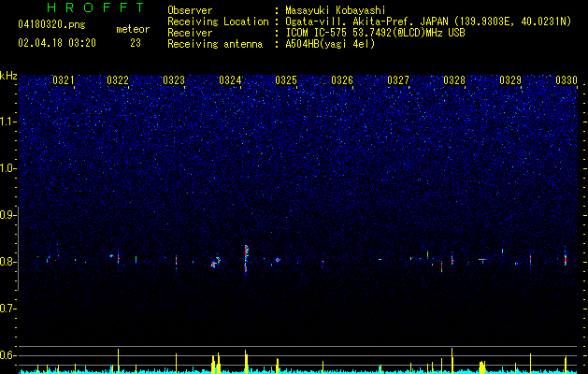Click the kHz axis unit label
This screenshot has width=588, height=374.
(8, 76)
